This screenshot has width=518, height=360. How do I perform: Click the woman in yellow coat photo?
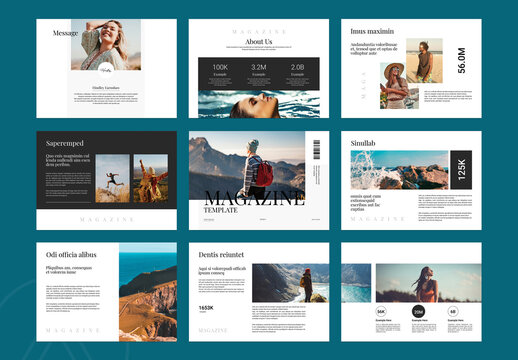coord(151,178)
